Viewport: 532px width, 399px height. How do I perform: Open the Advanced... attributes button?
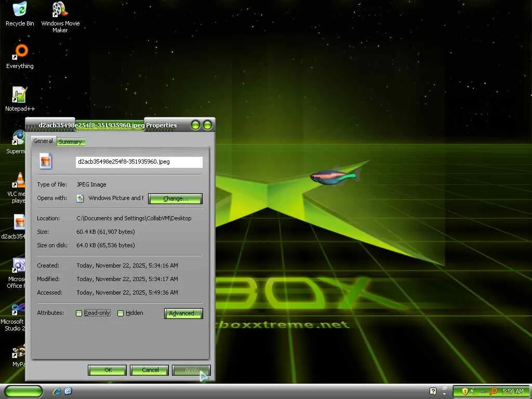183,313
